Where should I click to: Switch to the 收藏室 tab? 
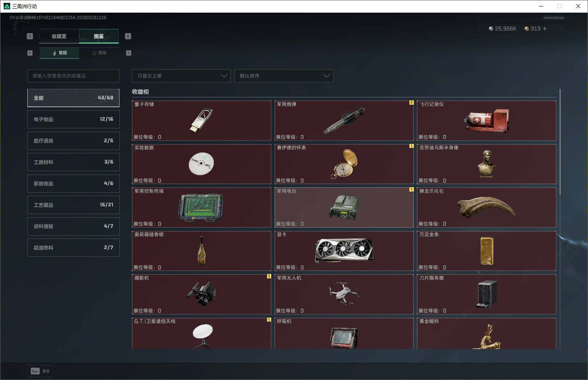pyautogui.click(x=59, y=36)
